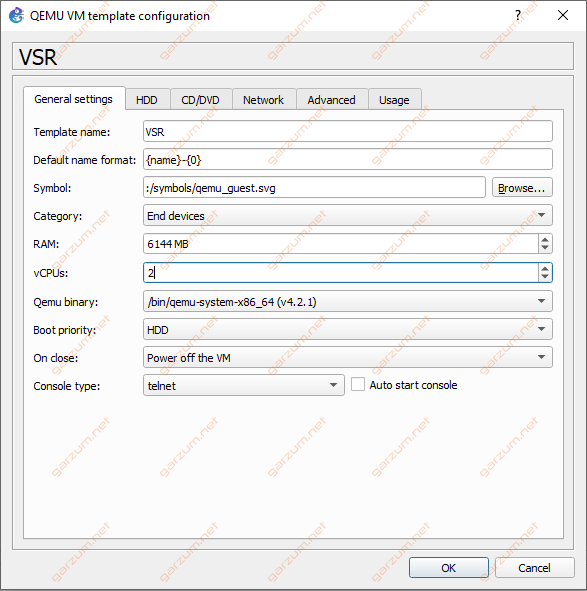The height and width of the screenshot is (591, 587).
Task: Open the Console type dropdown
Action: coord(244,385)
